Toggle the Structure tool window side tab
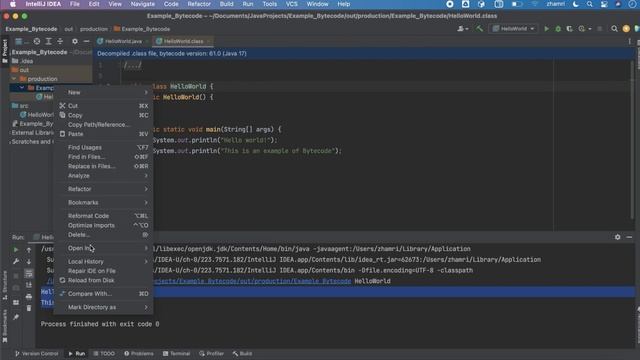 point(4,285)
